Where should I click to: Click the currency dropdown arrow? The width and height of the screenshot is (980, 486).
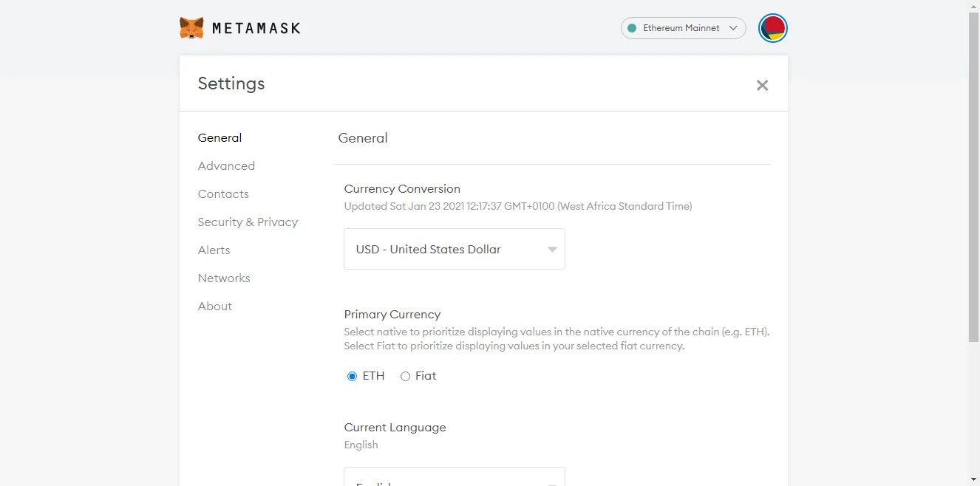click(552, 250)
